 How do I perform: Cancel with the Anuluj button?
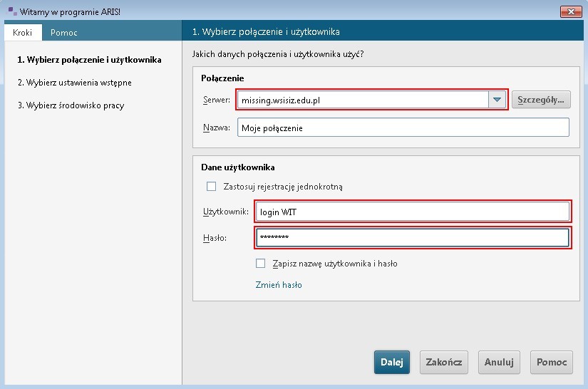(499, 362)
